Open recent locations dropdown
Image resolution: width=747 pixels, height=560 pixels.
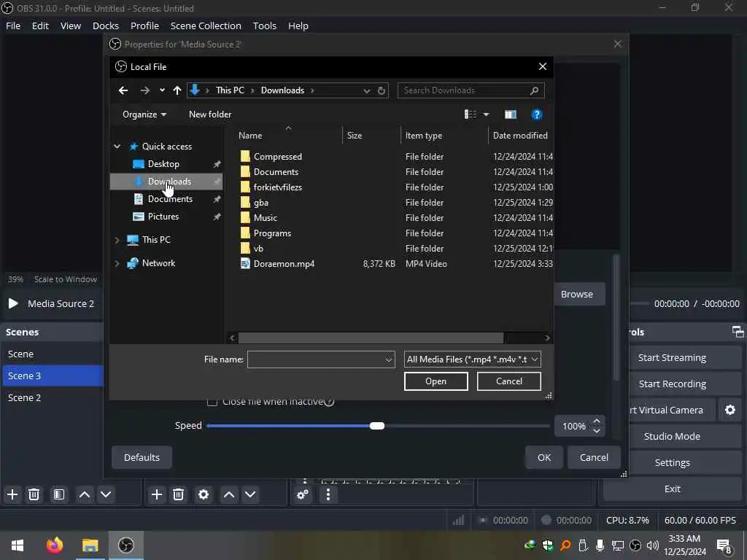(x=162, y=90)
